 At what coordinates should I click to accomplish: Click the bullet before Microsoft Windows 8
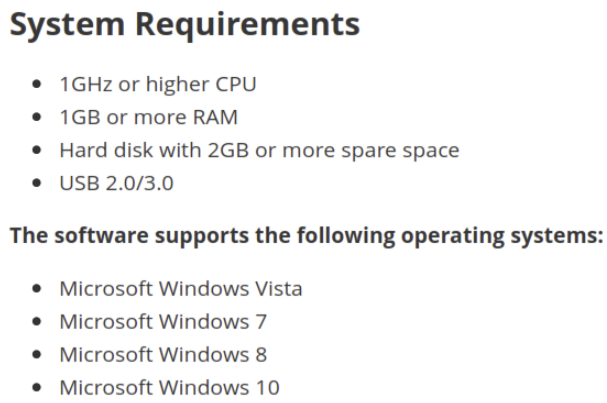pyautogui.click(x=37, y=354)
